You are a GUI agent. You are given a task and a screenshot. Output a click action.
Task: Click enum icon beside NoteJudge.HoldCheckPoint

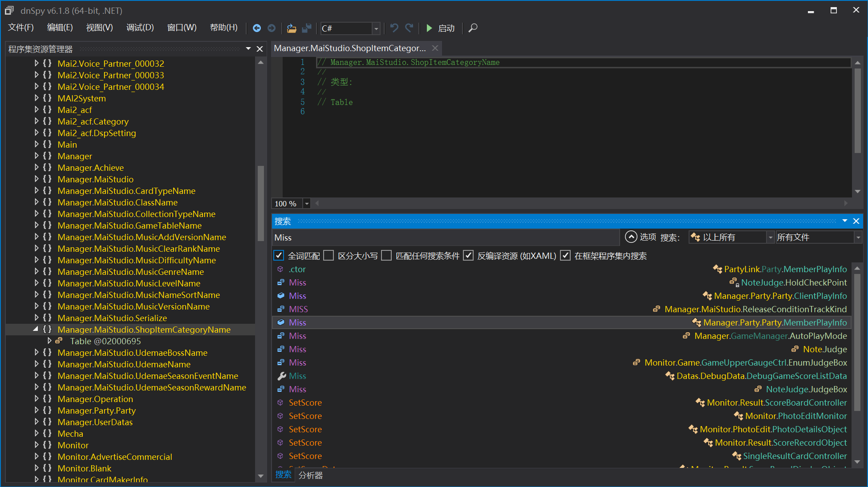734,282
